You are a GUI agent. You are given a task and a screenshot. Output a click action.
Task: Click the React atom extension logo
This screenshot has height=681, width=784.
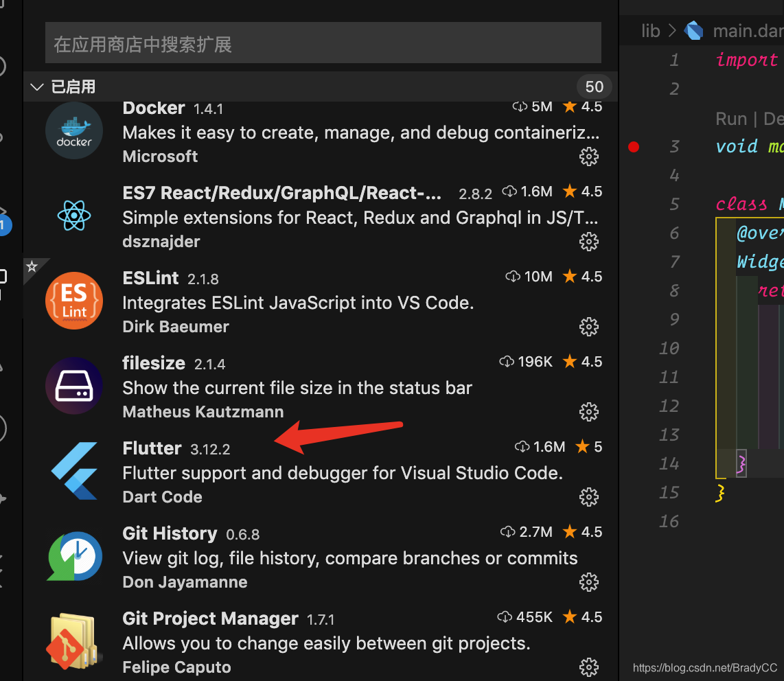pyautogui.click(x=74, y=216)
